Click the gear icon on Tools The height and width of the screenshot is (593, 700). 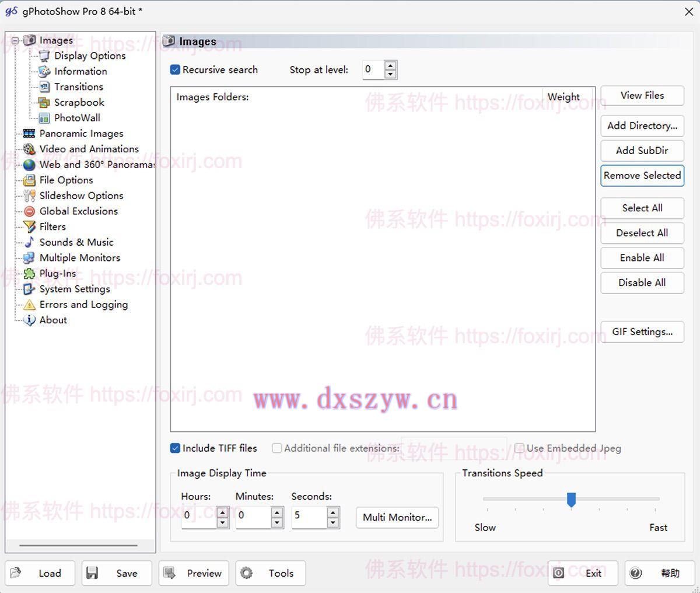click(247, 573)
